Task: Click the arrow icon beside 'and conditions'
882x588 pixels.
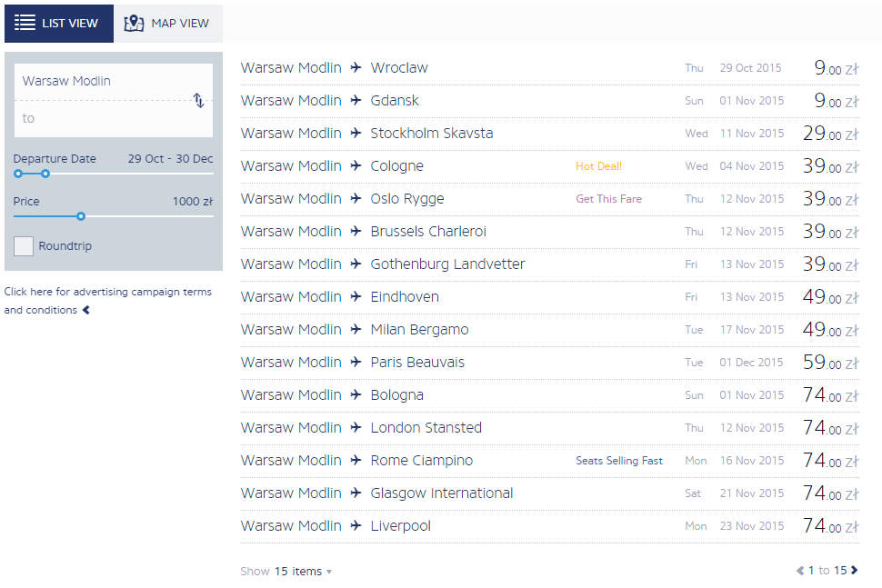Action: point(86,310)
